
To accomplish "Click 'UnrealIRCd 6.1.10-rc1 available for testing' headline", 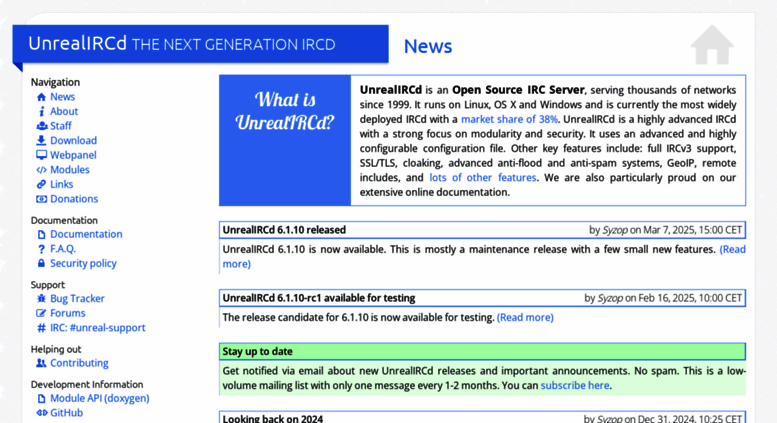I will click(319, 298).
